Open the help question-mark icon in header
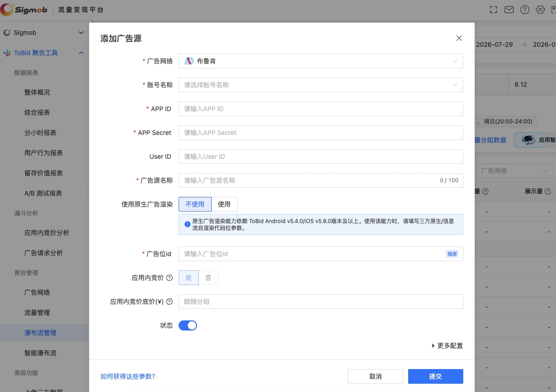Viewport: 556px width, 392px height. (525, 10)
